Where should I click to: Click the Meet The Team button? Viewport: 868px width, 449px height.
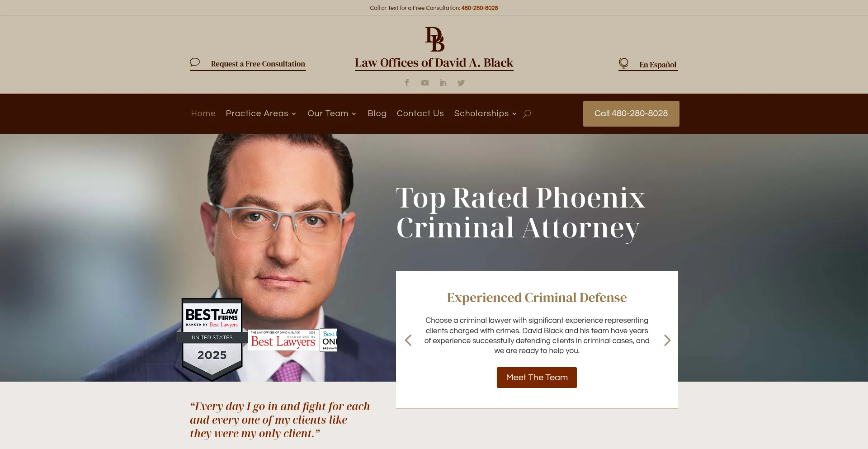537,378
